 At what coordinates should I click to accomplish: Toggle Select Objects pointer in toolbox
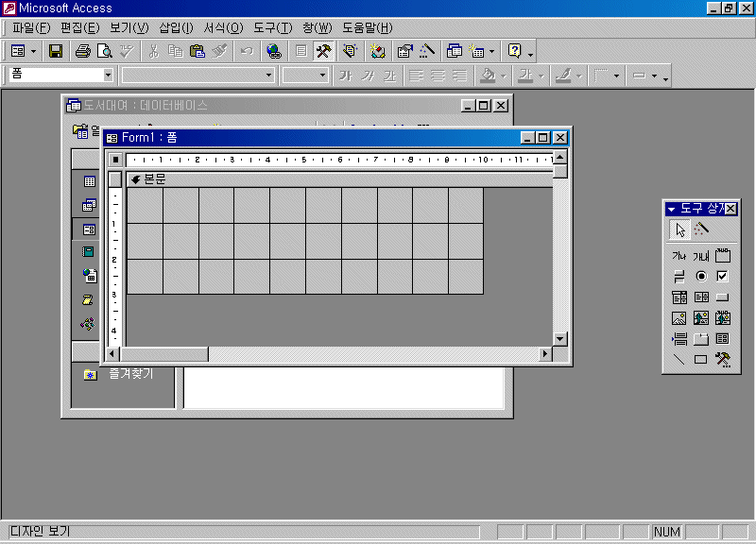pos(679,229)
